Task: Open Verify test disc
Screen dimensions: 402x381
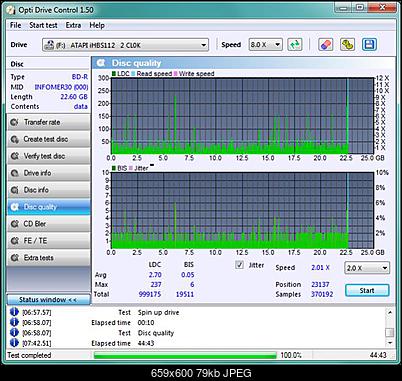Action: 49,156
